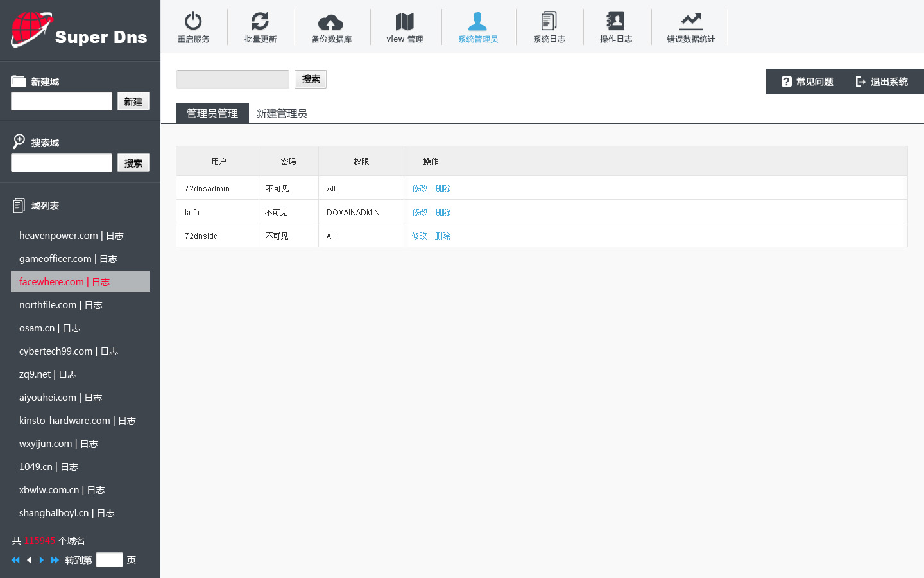The width and height of the screenshot is (924, 578).
Task: Open 系统日志 document icon
Action: pos(549,21)
